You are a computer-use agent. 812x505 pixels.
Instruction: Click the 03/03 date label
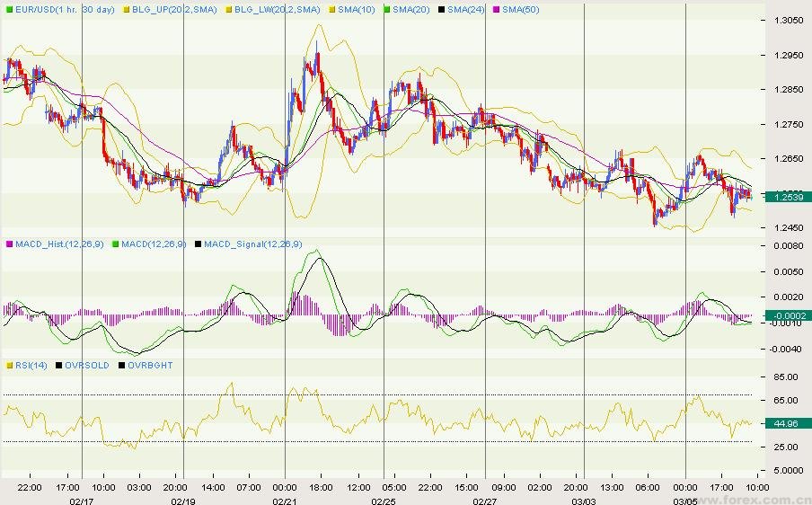pyautogui.click(x=584, y=501)
